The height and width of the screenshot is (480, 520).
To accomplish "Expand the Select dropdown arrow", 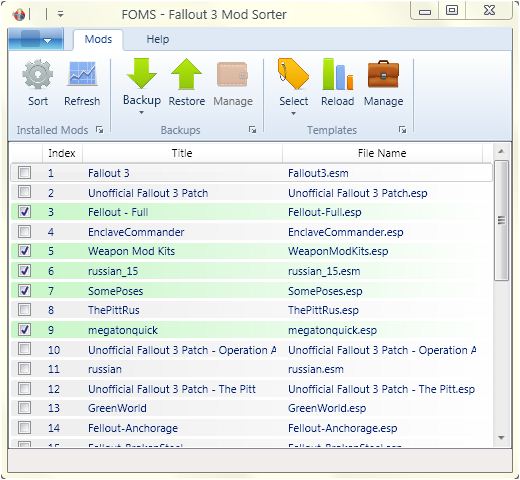I will [x=293, y=113].
